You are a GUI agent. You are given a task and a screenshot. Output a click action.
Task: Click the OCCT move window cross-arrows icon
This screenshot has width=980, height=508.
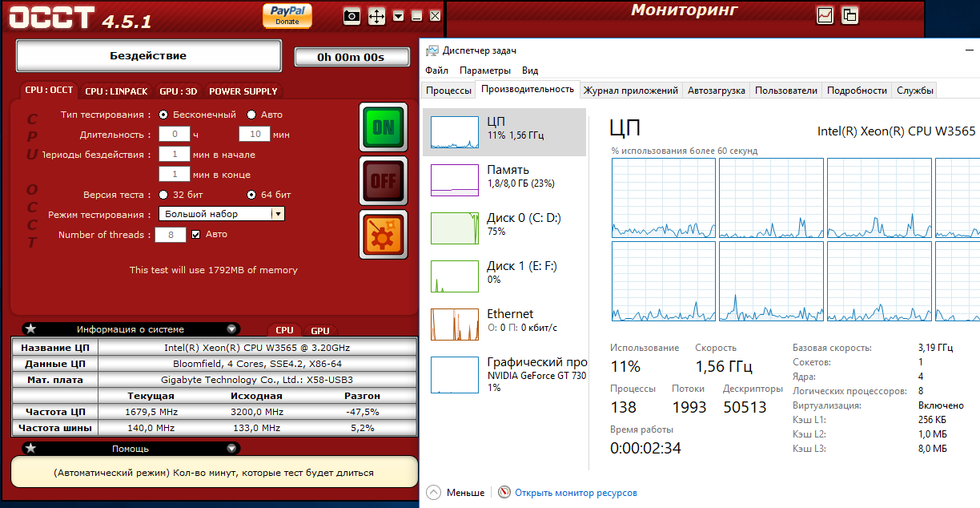(376, 15)
